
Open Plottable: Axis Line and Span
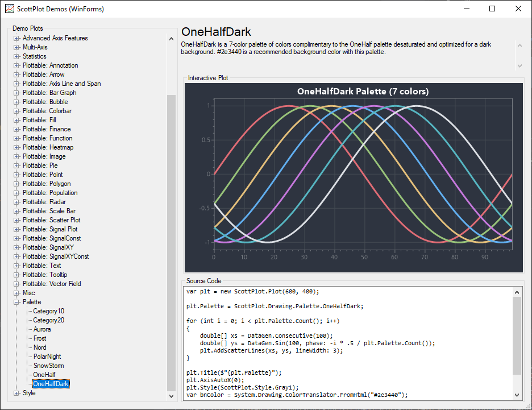62,84
